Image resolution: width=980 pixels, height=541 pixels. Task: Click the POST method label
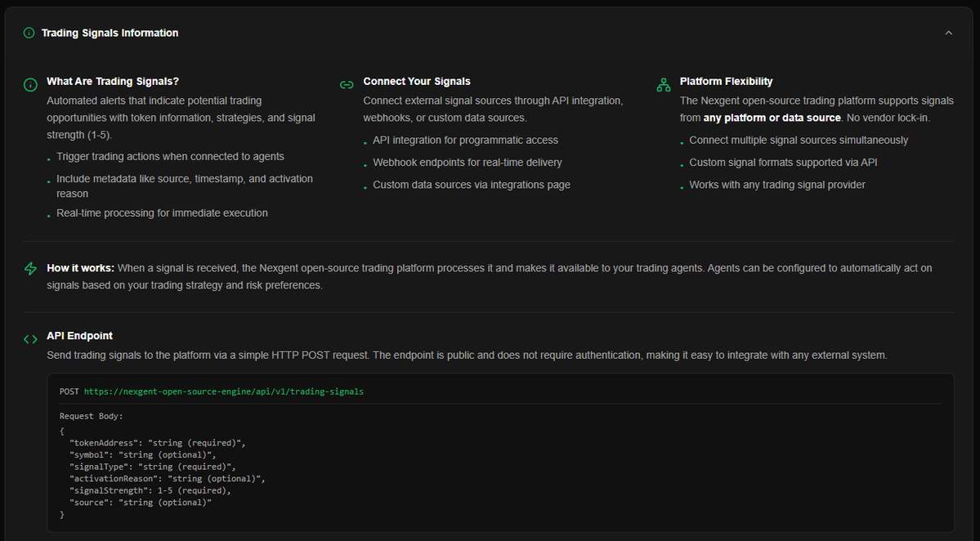pos(69,391)
